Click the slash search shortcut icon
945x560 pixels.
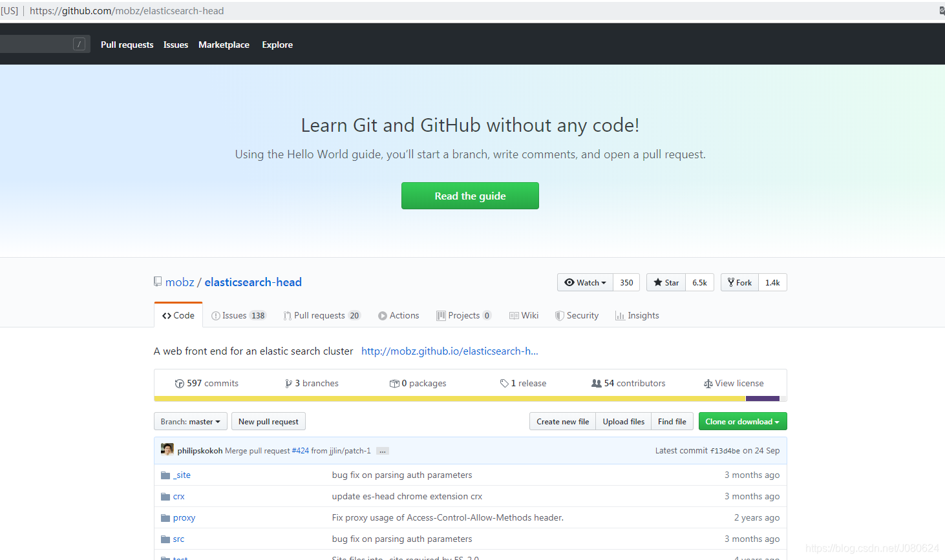79,44
